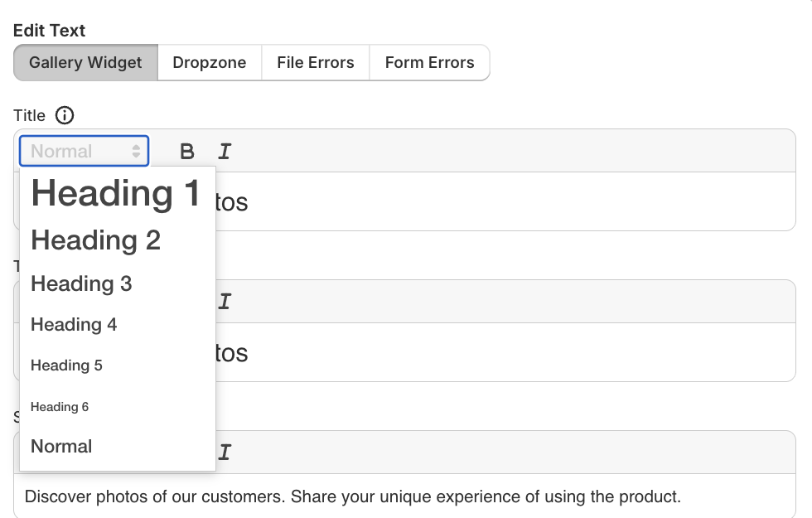Click the "Discover photos of our customers" text
812x518 pixels.
tap(352, 497)
